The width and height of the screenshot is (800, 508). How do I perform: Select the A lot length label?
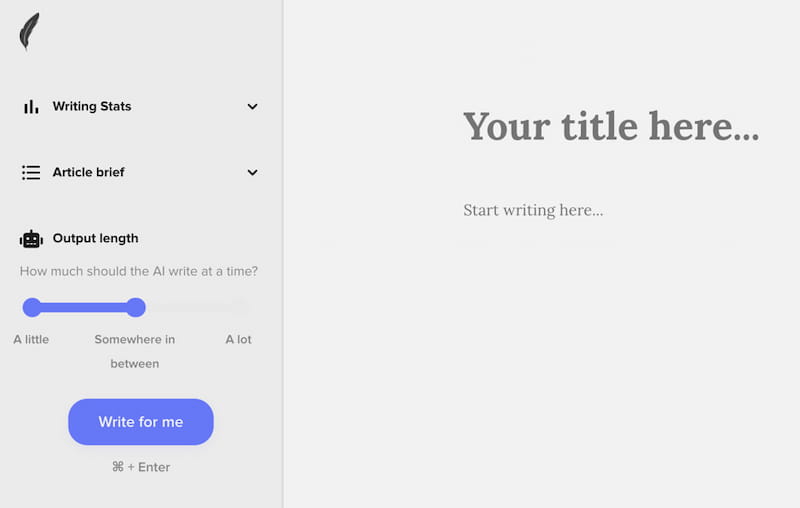[239, 340]
